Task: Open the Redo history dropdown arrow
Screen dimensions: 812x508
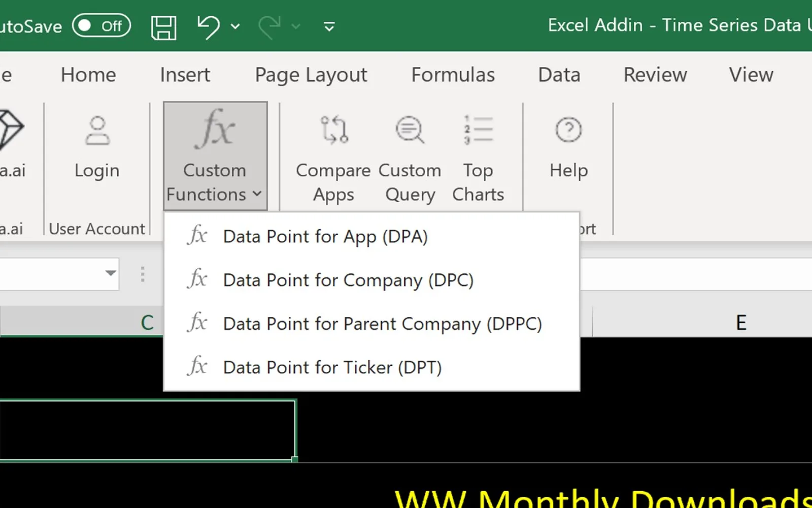Action: point(296,26)
